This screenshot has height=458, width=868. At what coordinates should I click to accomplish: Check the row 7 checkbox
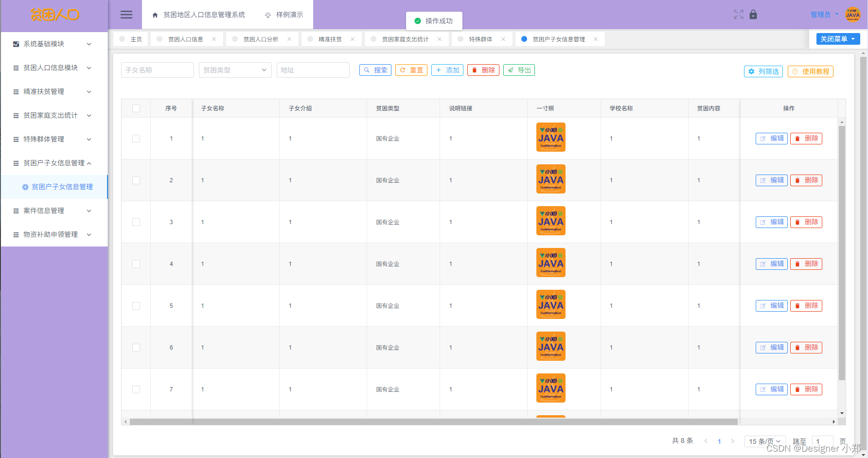click(x=136, y=389)
